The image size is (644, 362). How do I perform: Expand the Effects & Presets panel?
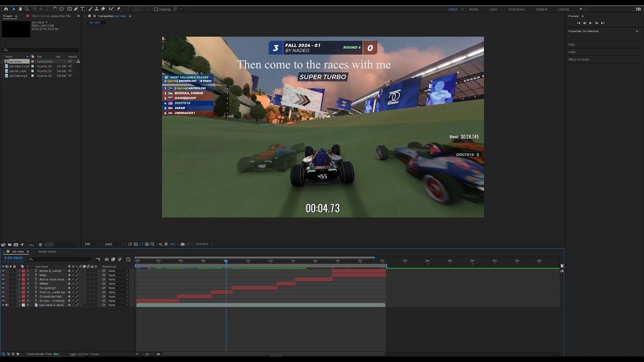tap(579, 59)
